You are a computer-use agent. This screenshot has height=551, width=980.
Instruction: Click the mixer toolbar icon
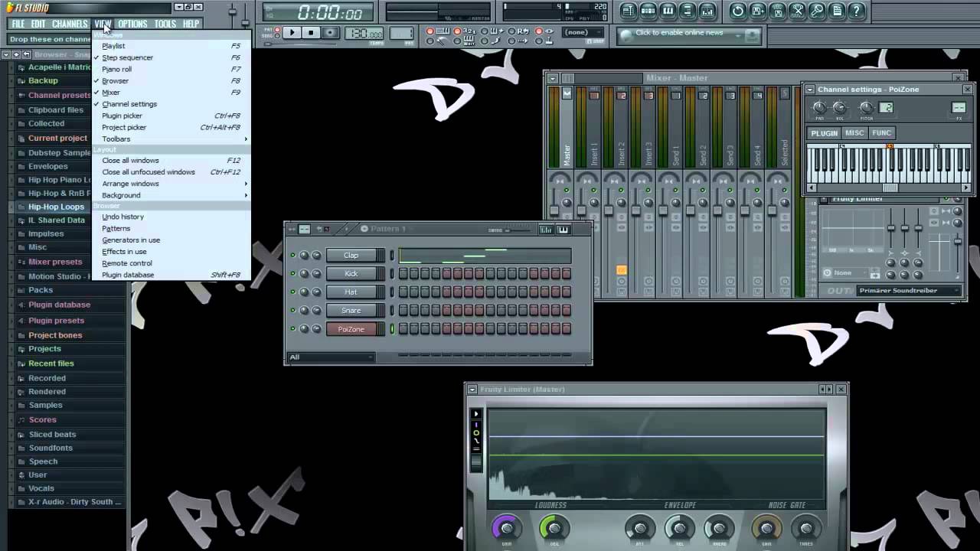coord(707,11)
